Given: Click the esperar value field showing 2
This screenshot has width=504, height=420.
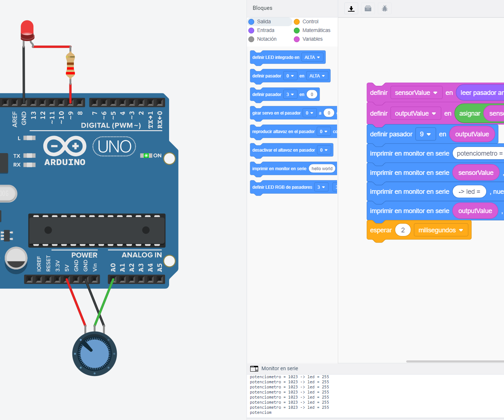Looking at the screenshot, I should (x=403, y=230).
